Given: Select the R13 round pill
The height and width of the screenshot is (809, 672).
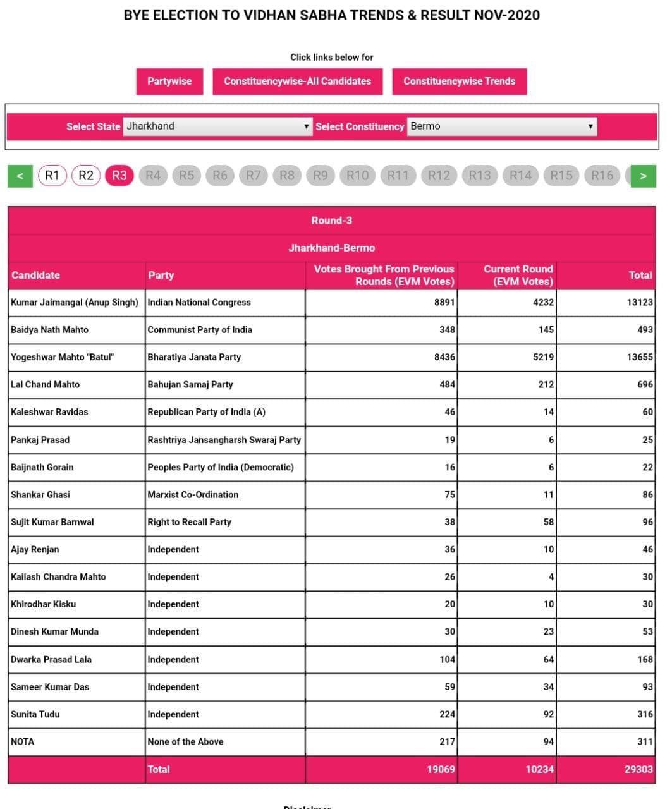Looking at the screenshot, I should (x=480, y=176).
